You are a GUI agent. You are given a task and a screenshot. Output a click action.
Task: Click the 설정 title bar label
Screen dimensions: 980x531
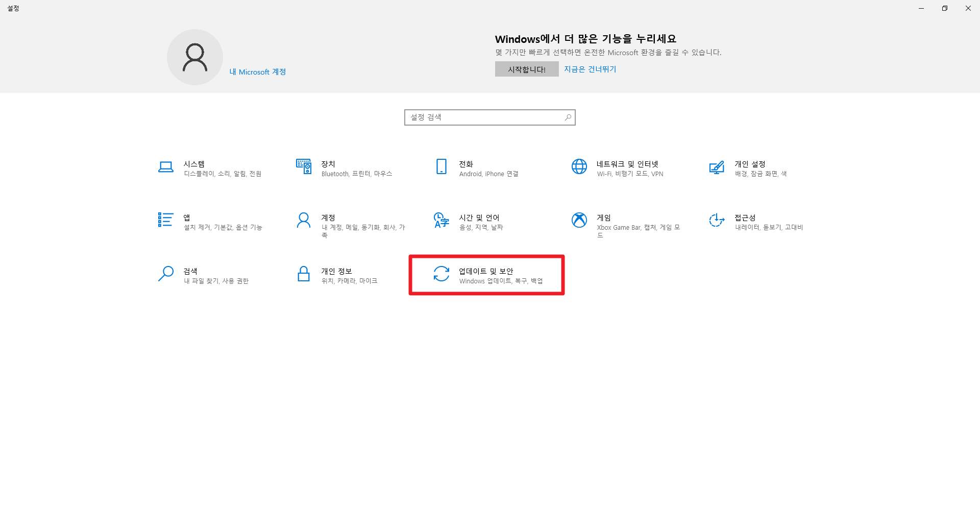pos(14,8)
